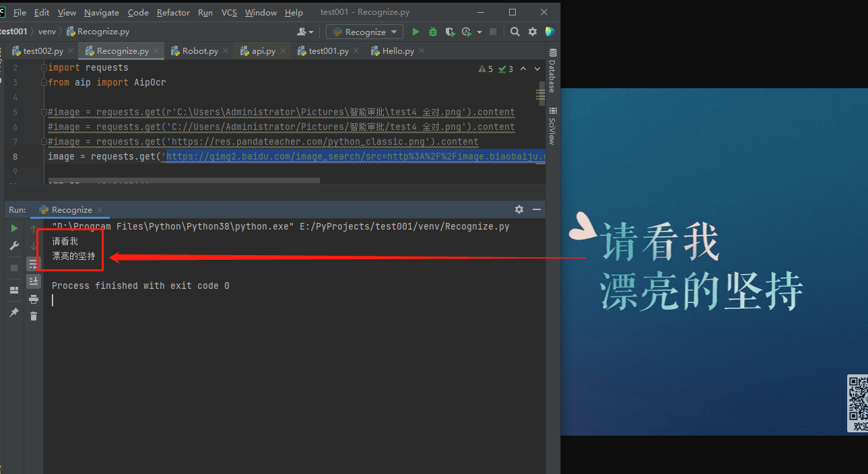Collapse inspections with the down chevron

tap(537, 68)
